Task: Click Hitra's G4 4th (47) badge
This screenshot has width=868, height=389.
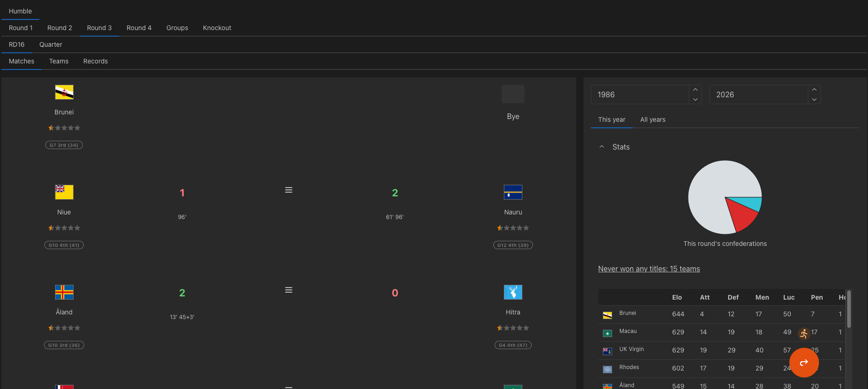Action: tap(513, 345)
